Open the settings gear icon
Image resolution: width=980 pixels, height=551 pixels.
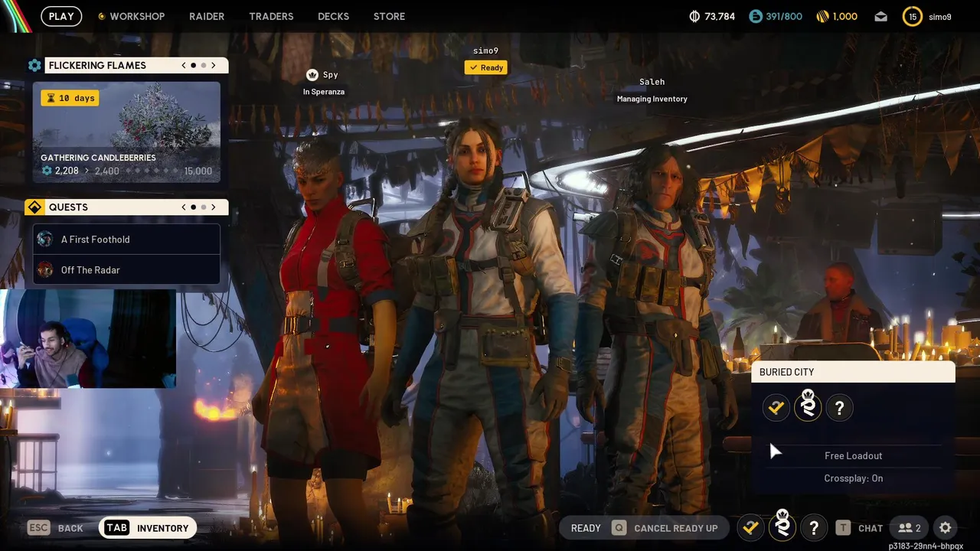point(946,528)
